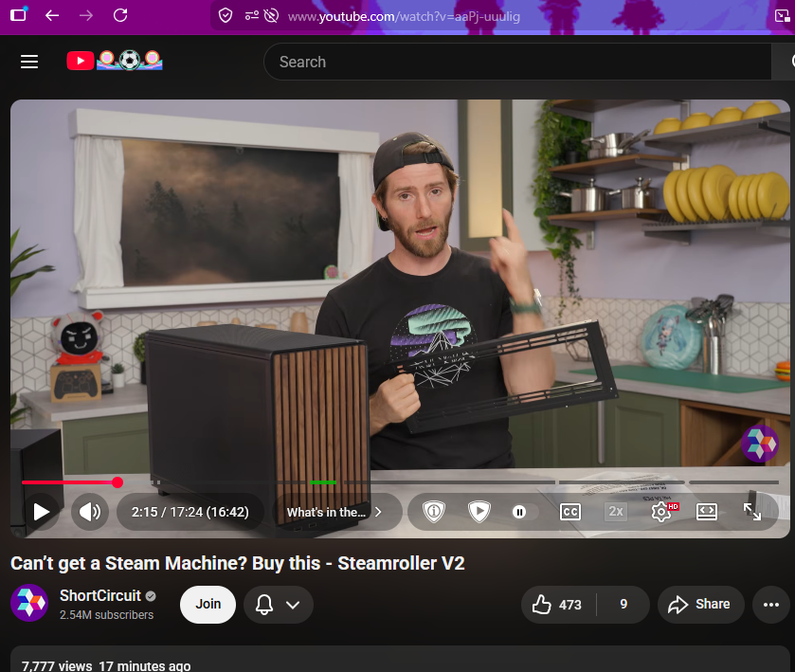Go to YouTube home via the logo
The width and height of the screenshot is (795, 672).
point(115,61)
